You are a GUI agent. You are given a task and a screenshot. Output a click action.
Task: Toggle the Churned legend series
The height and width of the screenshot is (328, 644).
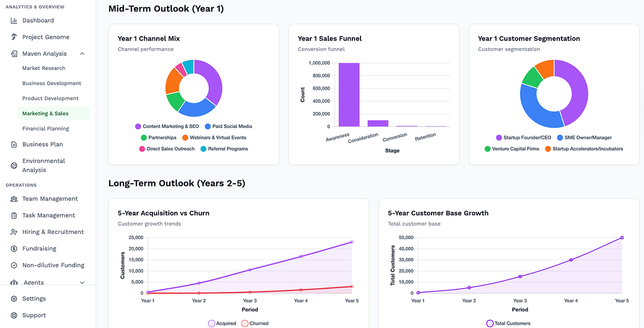[255, 324]
